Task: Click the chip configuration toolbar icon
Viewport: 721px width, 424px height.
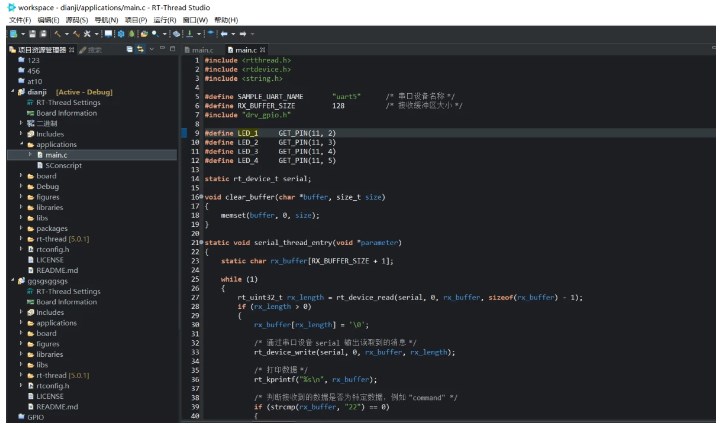Action: (x=176, y=34)
